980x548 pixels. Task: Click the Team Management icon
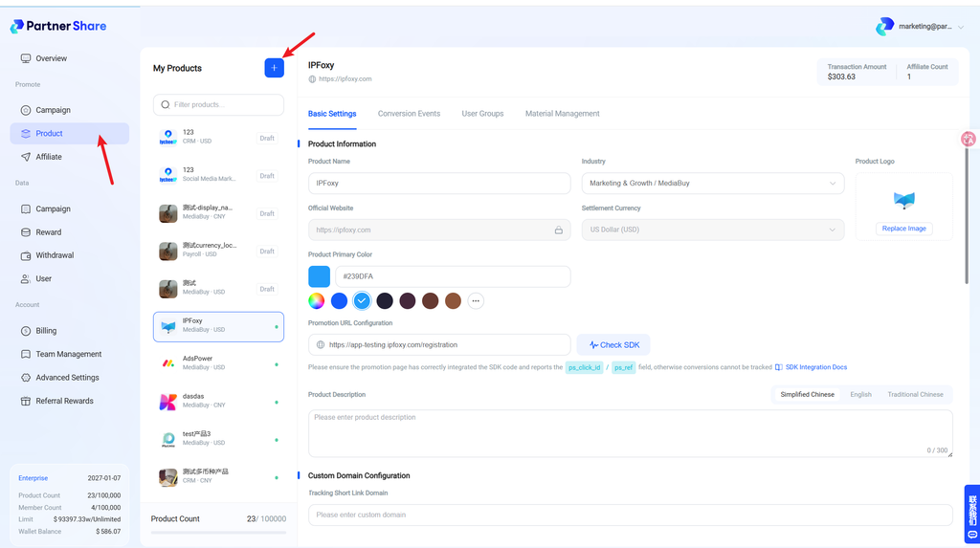(26, 354)
